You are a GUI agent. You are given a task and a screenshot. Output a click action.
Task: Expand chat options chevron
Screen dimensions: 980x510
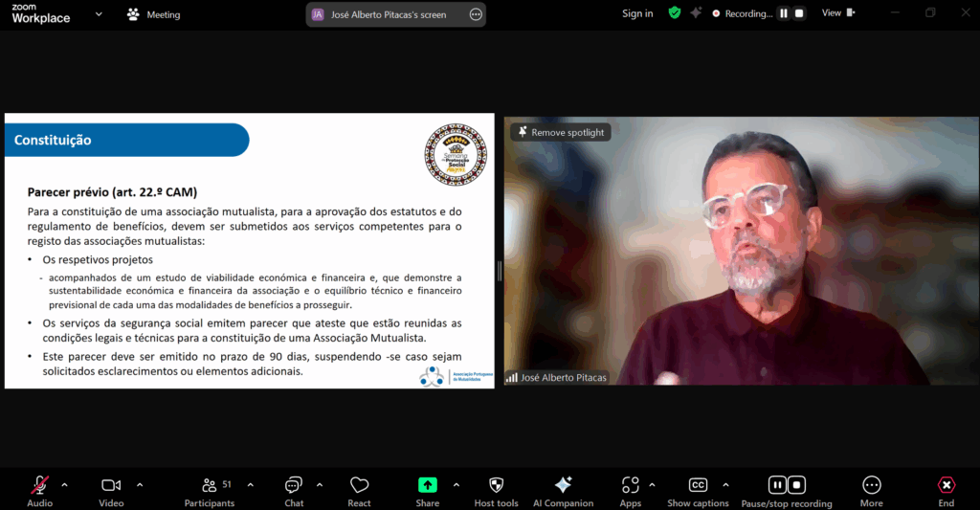click(x=320, y=485)
